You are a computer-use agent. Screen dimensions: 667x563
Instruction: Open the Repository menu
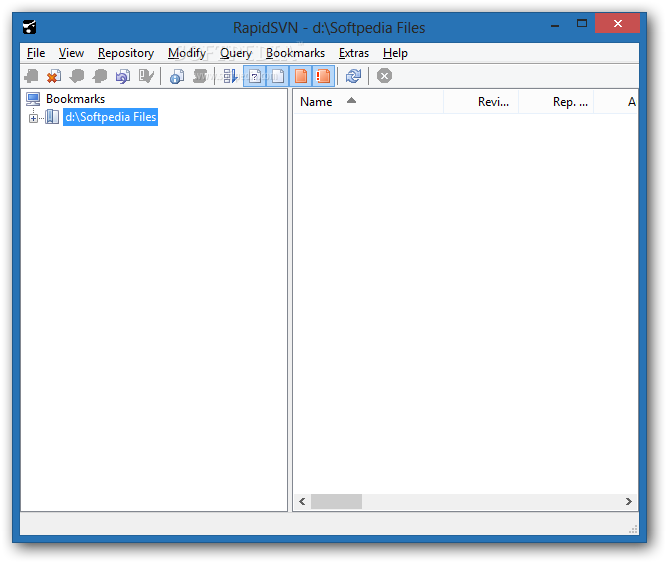125,53
